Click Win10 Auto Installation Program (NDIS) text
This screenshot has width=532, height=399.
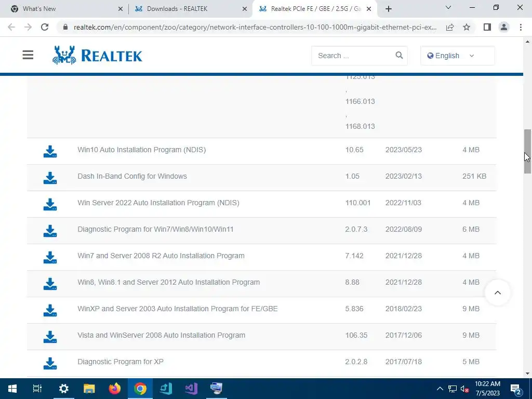(141, 150)
